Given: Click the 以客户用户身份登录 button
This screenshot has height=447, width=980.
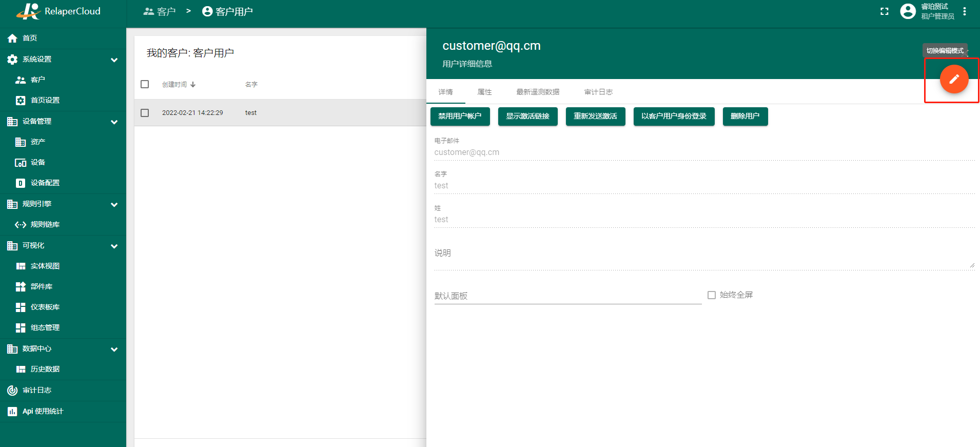Looking at the screenshot, I should [674, 116].
